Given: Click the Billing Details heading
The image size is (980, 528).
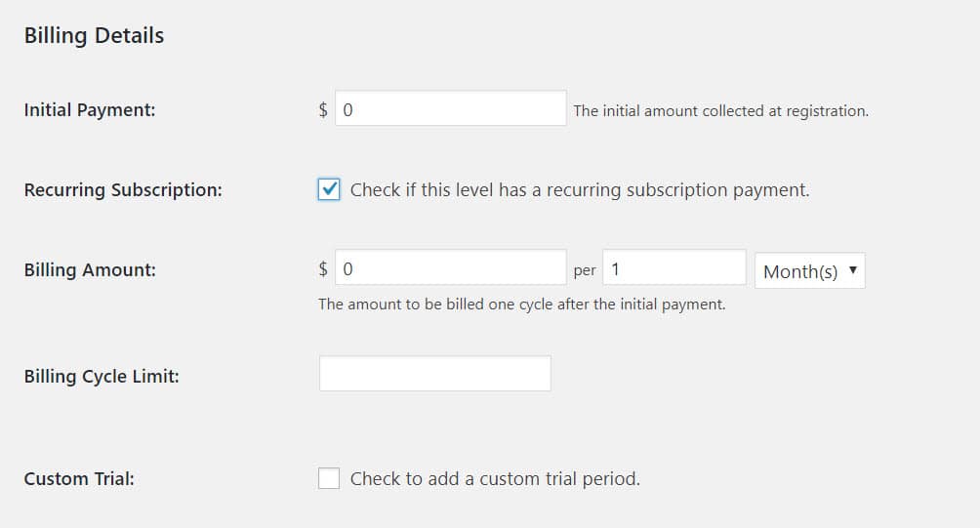Looking at the screenshot, I should [x=94, y=36].
